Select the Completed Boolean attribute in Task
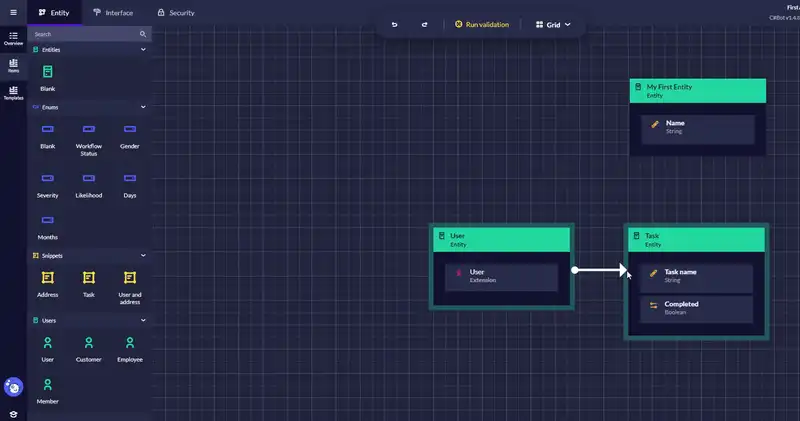The width and height of the screenshot is (800, 421). 695,308
